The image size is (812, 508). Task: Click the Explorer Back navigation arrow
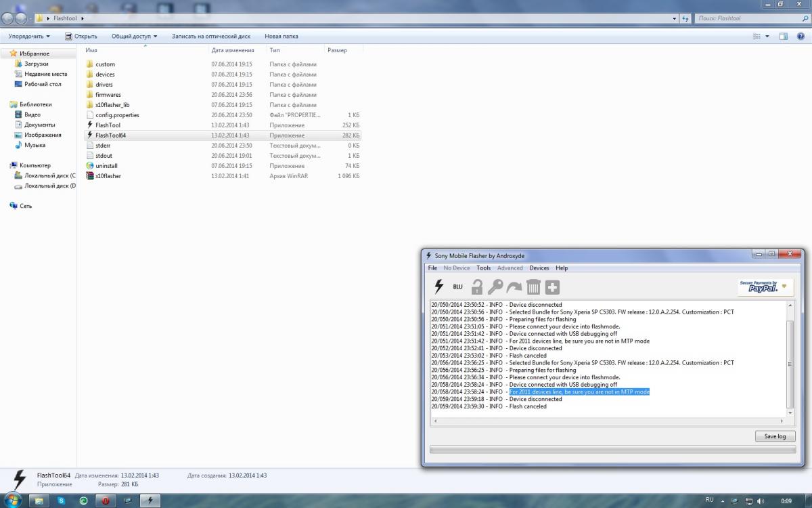[9, 18]
